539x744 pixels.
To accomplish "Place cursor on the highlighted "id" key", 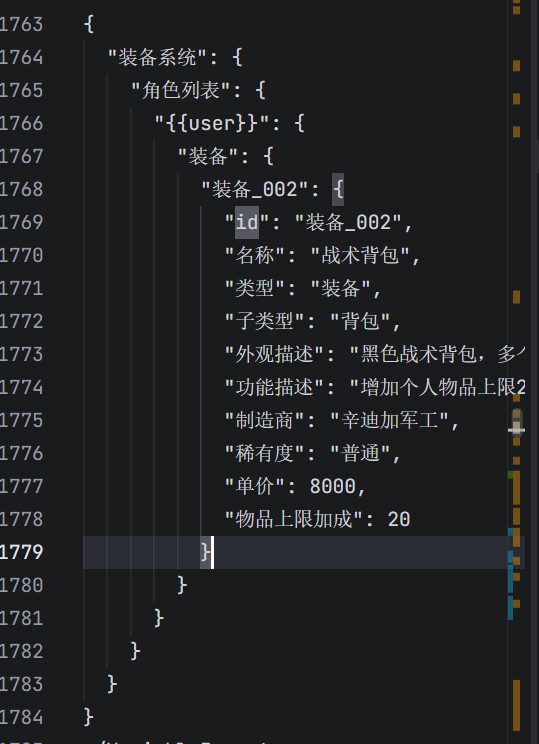I will point(247,223).
